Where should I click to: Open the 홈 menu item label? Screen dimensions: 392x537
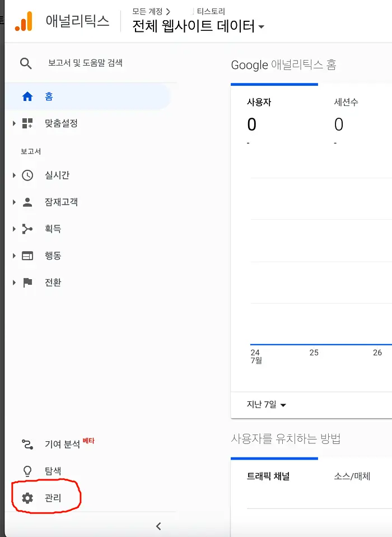[x=49, y=96]
